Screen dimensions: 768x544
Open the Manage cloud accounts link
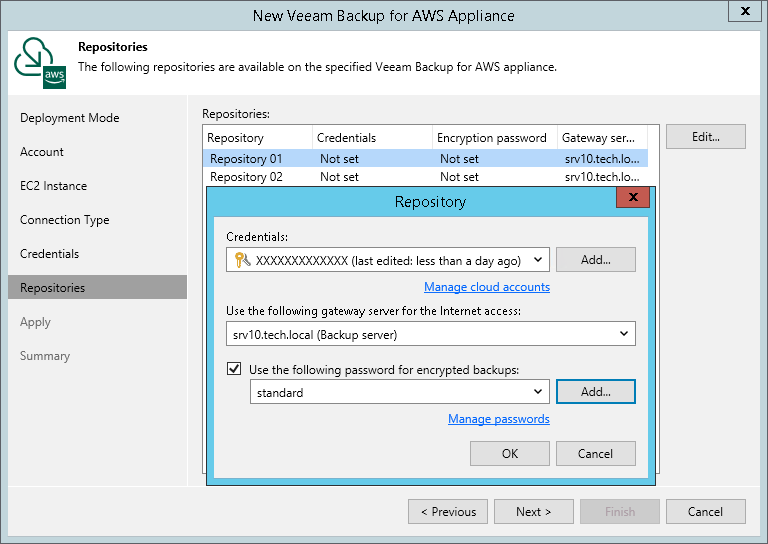(x=487, y=287)
